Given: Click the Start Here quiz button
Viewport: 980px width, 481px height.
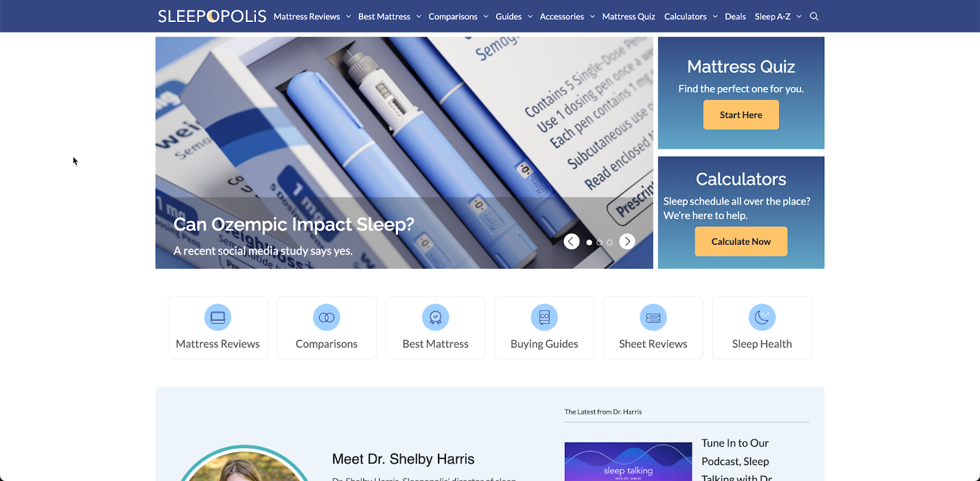Looking at the screenshot, I should 741,115.
